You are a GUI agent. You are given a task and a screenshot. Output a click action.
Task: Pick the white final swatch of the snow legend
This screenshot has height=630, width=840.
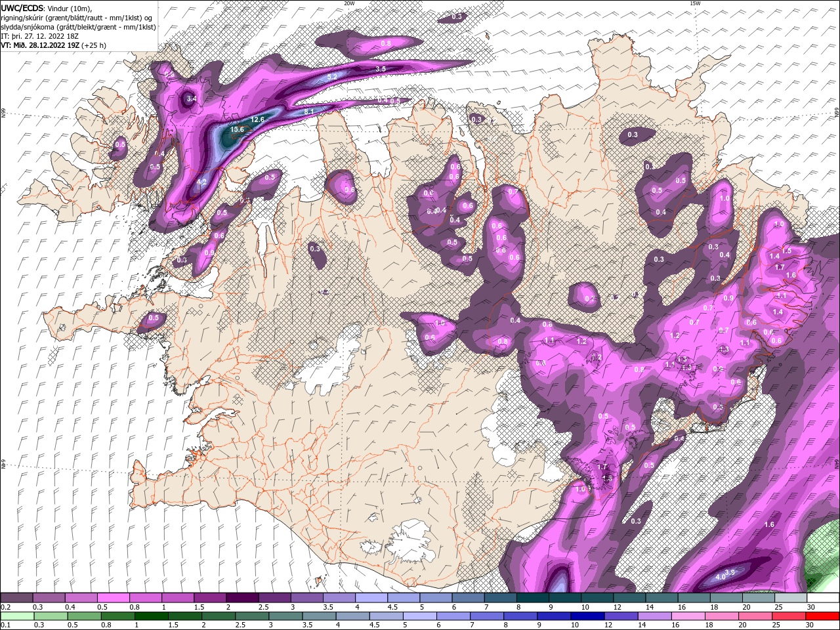pyautogui.click(x=823, y=598)
